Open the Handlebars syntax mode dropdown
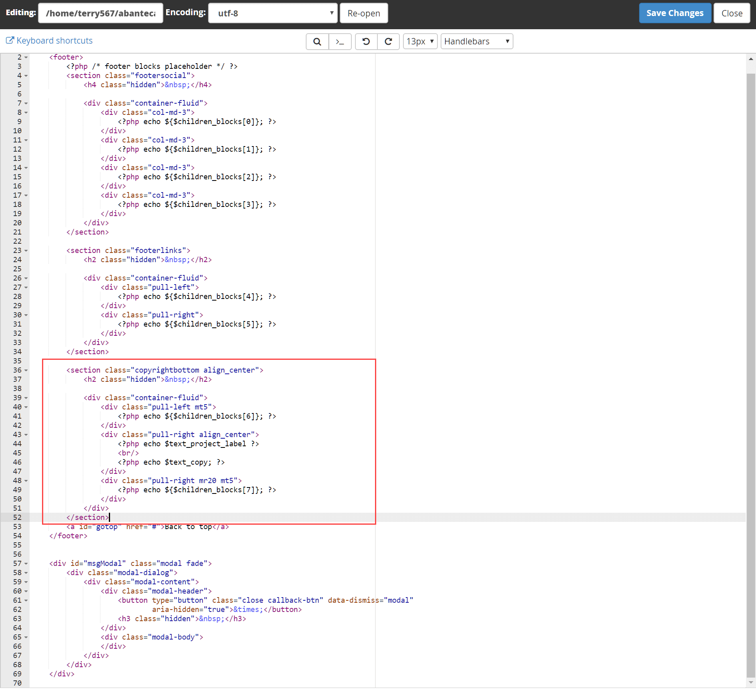The image size is (756, 700). [477, 42]
